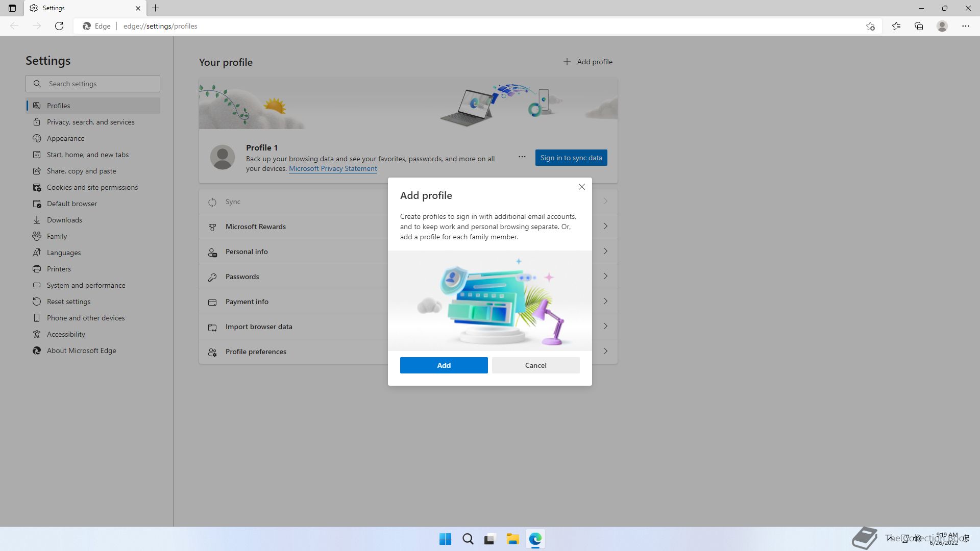Add this page to favorites star icon

click(870, 26)
